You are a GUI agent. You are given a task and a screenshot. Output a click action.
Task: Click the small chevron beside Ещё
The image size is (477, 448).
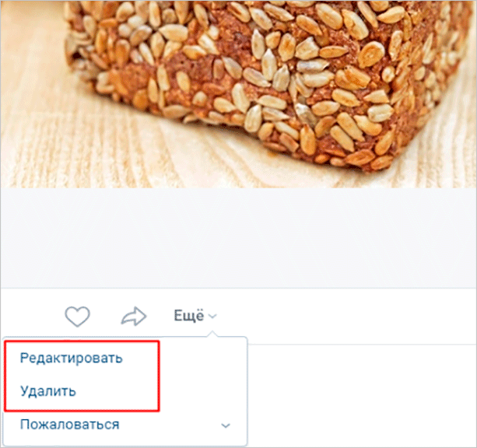pos(212,317)
